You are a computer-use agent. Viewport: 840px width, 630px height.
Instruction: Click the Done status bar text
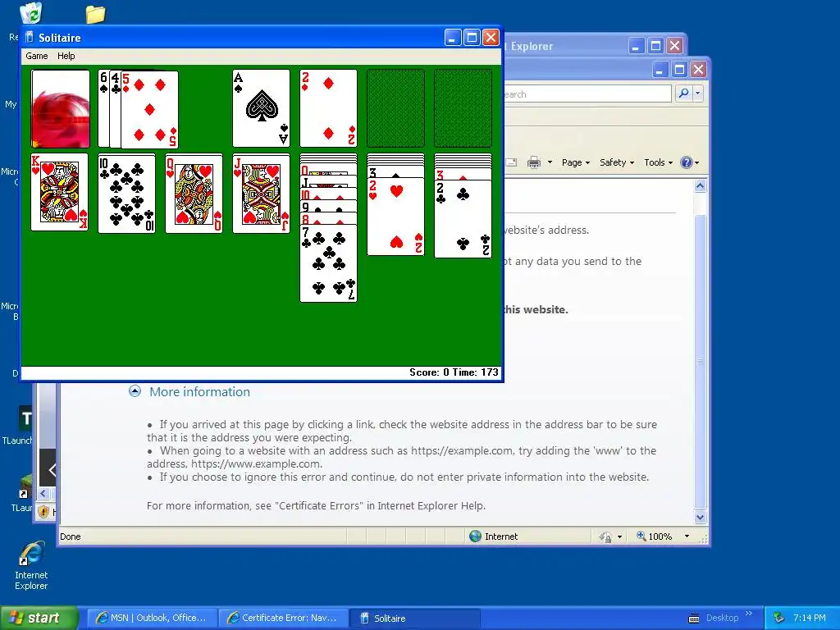(71, 536)
